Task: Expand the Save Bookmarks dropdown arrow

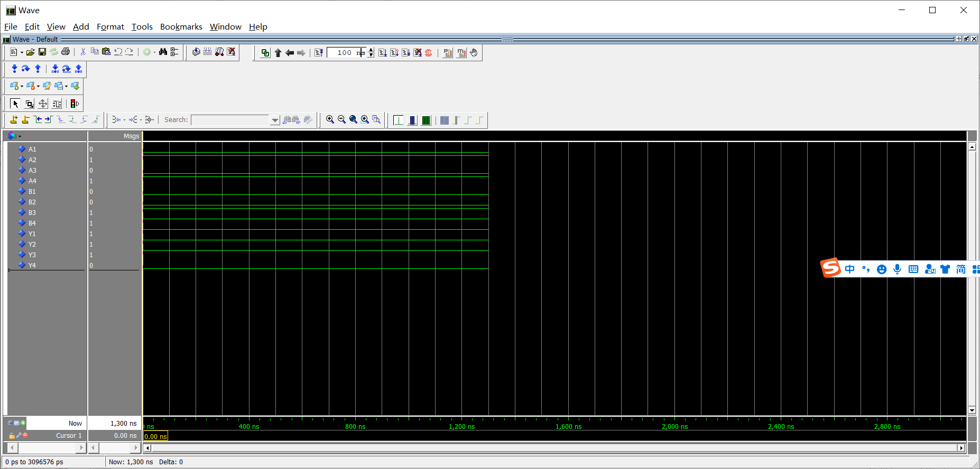Action: tap(66, 86)
